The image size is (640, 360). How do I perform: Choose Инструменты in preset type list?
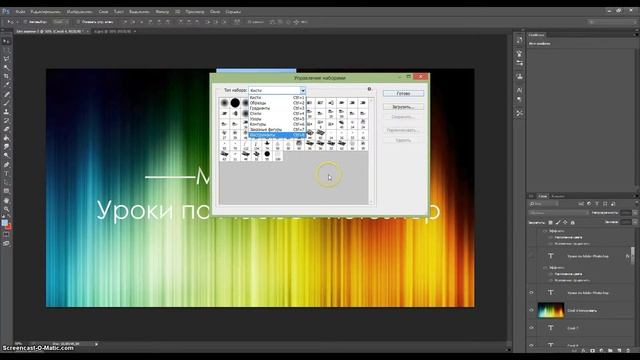pyautogui.click(x=277, y=135)
